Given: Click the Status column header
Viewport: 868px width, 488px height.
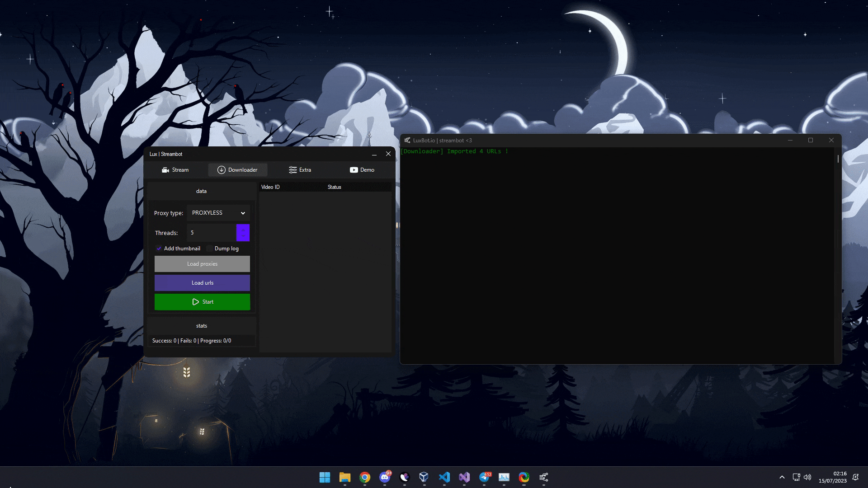Looking at the screenshot, I should (334, 187).
